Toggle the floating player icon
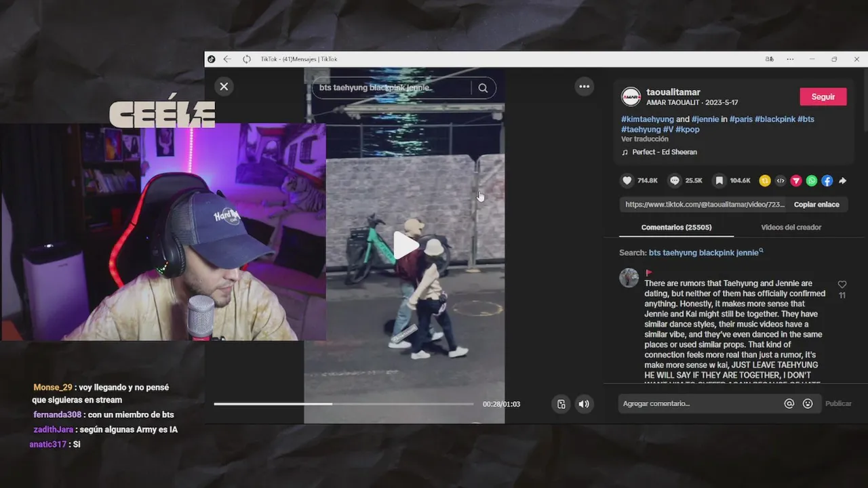Image resolution: width=868 pixels, height=488 pixels. (561, 404)
